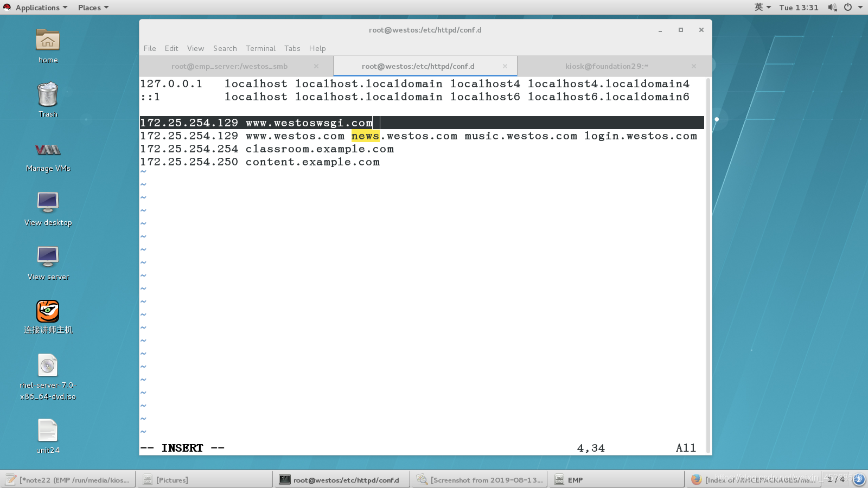The image size is (868, 488).
Task: Open the terminal Edit menu
Action: 171,48
